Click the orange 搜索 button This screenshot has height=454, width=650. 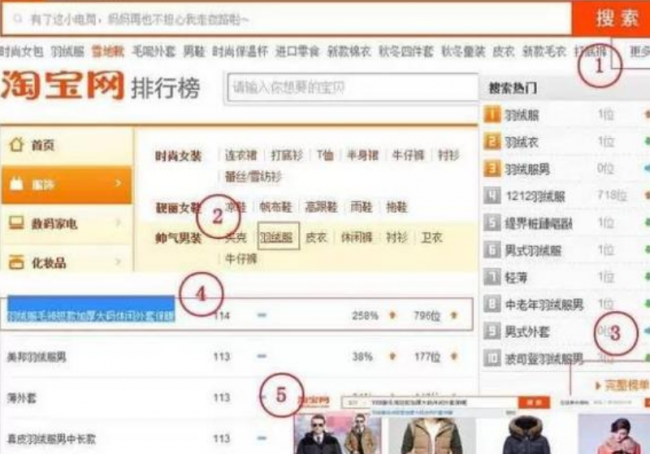coord(611,18)
